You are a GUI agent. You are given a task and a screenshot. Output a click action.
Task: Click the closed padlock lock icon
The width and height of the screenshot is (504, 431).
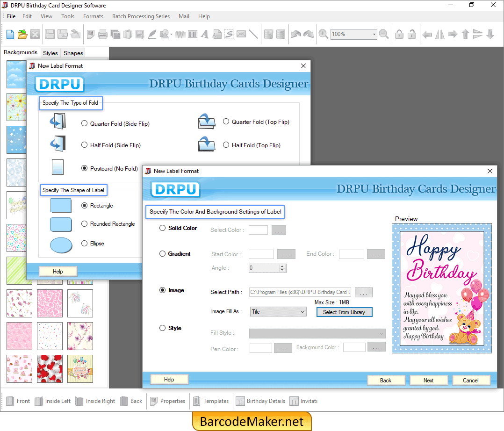coord(399,34)
